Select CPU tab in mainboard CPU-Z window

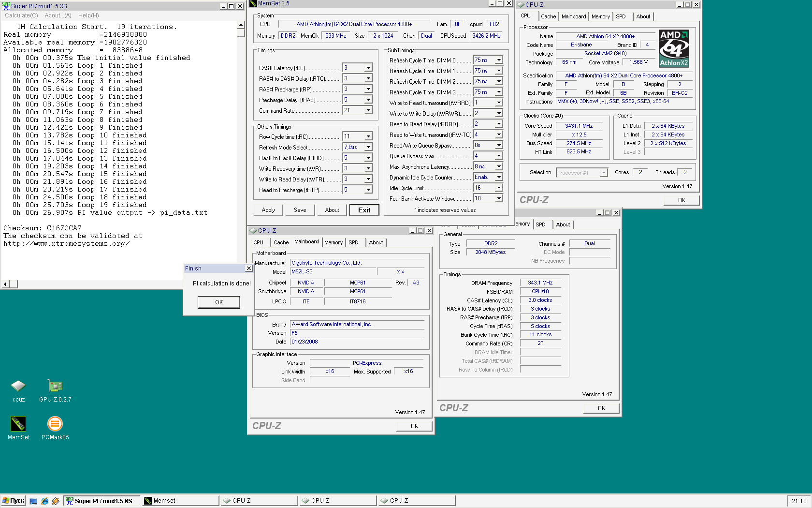259,242
